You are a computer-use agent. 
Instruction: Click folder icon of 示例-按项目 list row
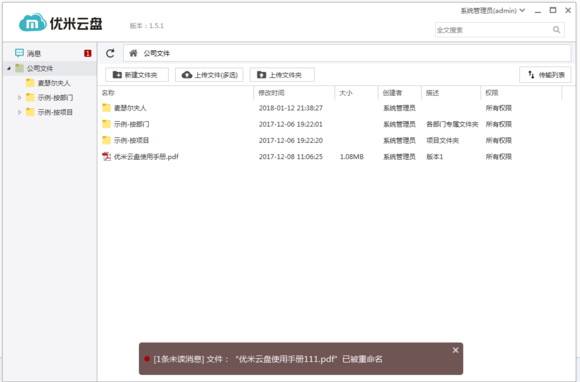107,140
